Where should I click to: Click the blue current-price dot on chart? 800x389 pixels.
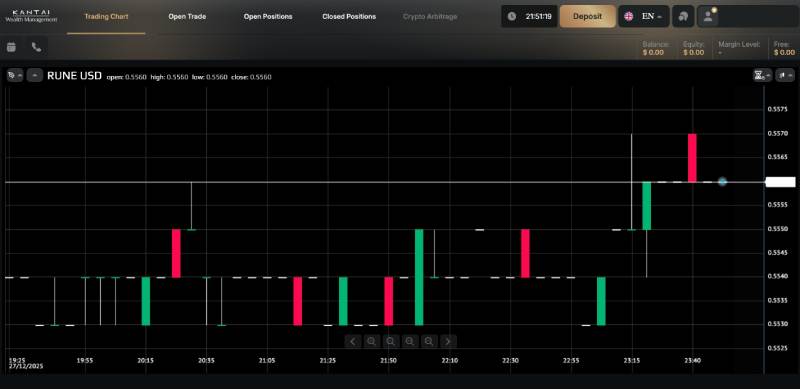point(722,182)
